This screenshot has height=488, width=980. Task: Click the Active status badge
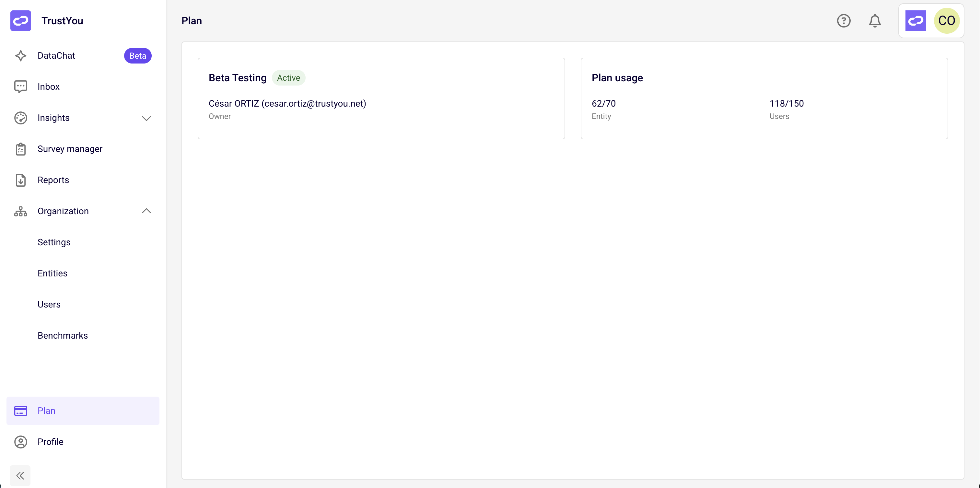288,78
